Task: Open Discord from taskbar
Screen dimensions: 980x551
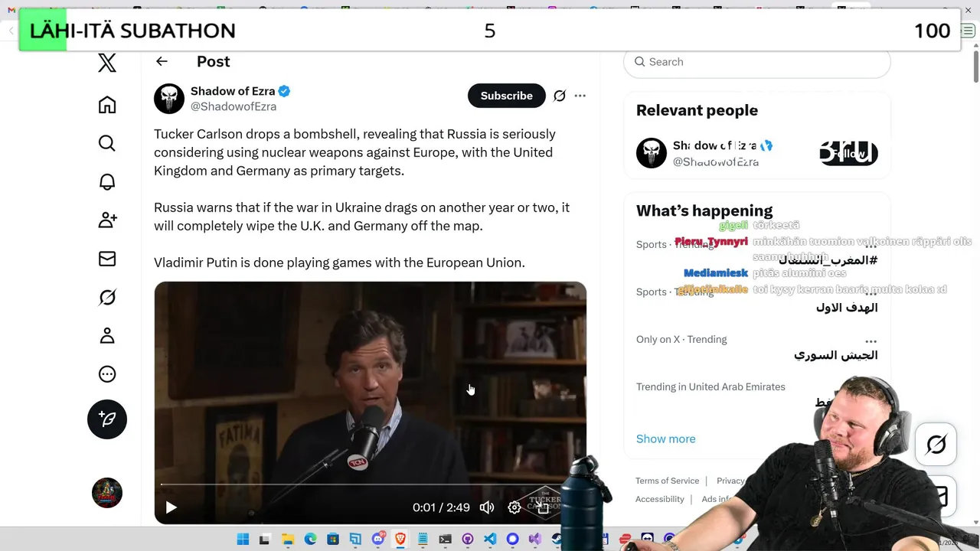Action: tap(377, 540)
